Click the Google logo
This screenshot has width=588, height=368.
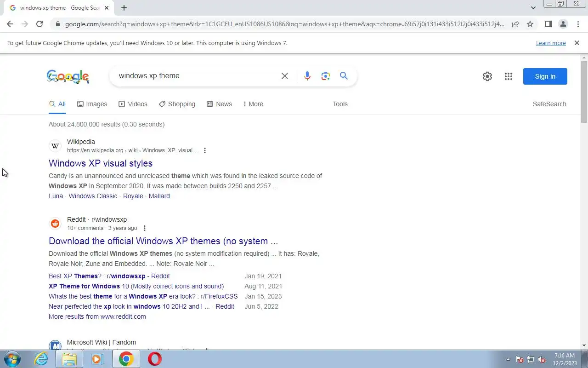(68, 76)
